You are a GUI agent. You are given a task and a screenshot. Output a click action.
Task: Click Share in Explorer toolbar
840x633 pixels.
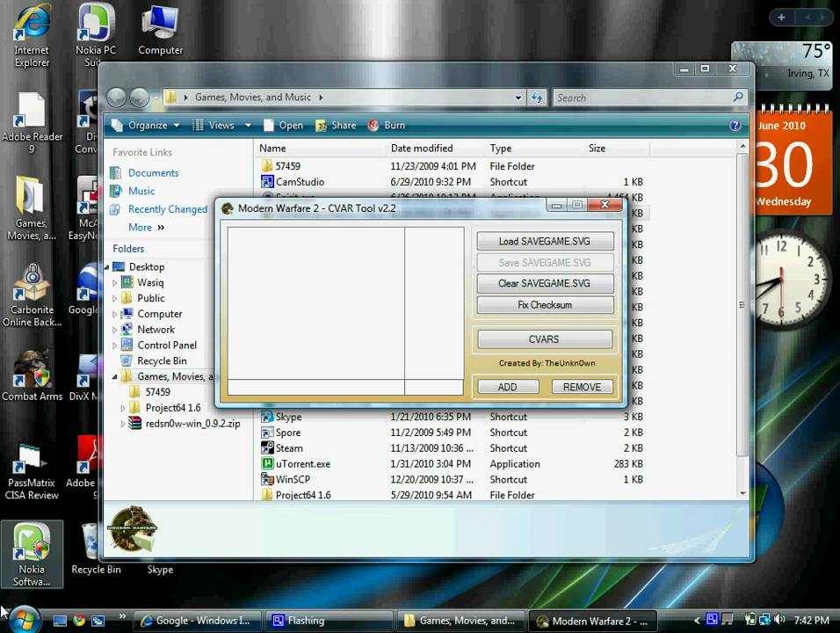pyautogui.click(x=336, y=125)
